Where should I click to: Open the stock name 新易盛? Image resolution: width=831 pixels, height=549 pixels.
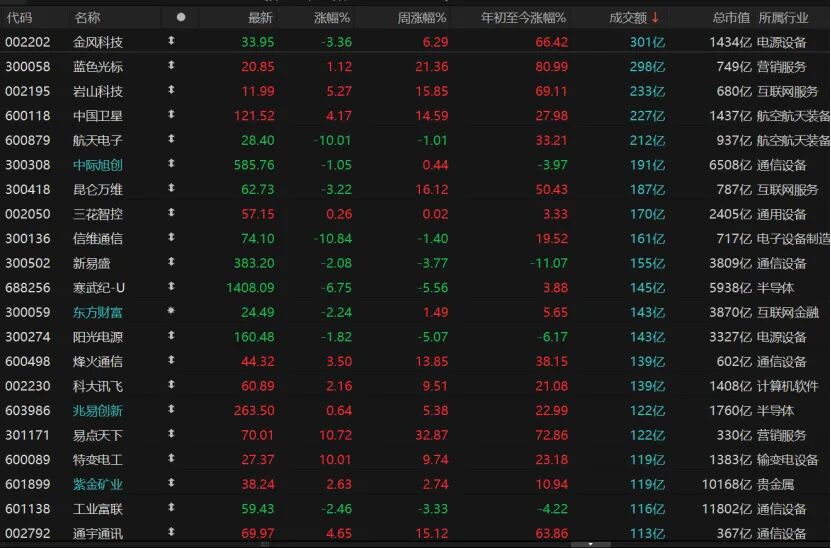click(91, 263)
